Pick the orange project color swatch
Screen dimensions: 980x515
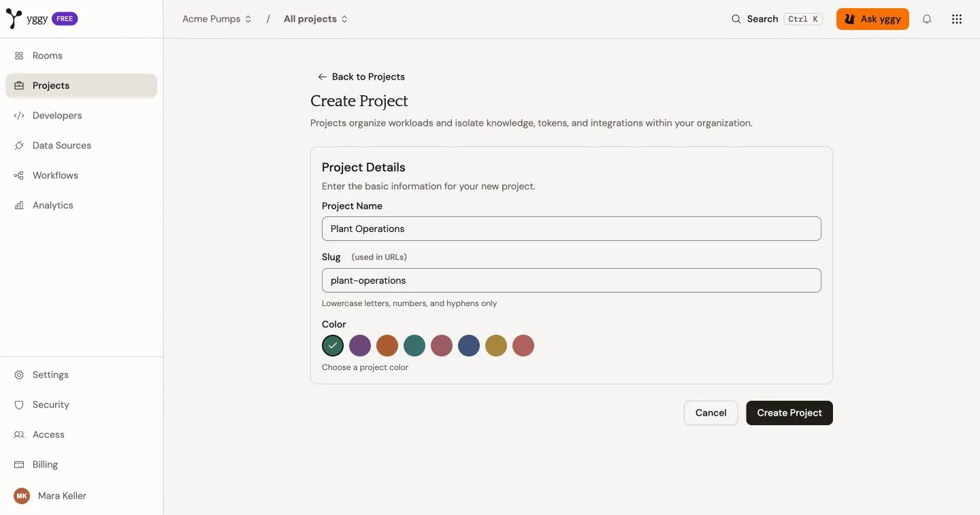(x=387, y=346)
